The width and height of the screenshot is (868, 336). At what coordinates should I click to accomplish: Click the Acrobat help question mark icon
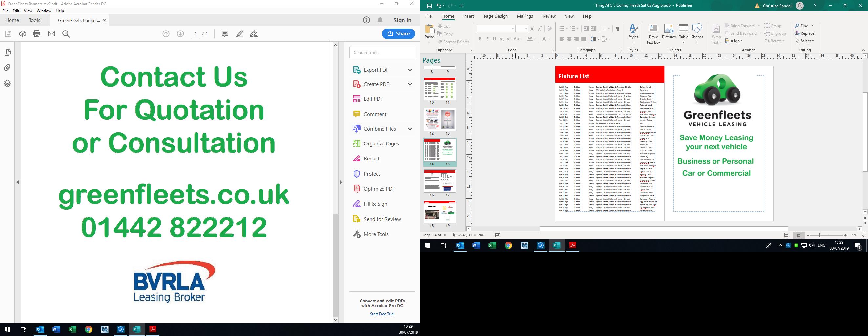367,20
